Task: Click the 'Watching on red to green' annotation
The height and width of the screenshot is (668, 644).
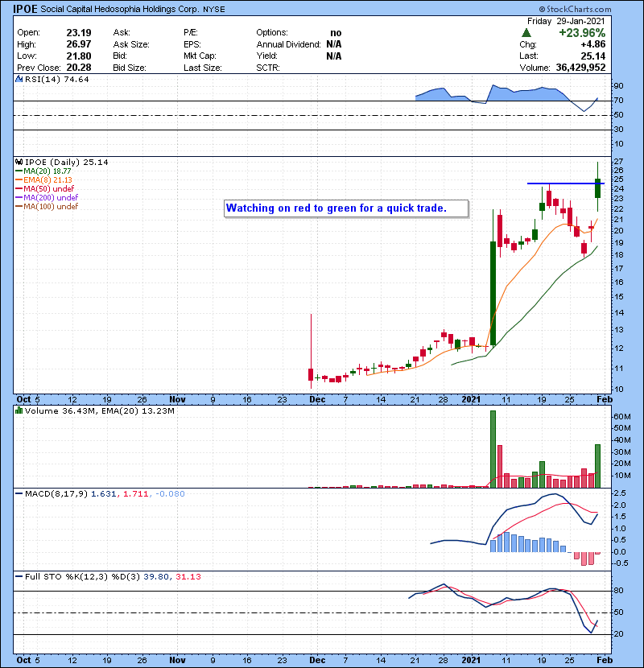Action: pyautogui.click(x=346, y=208)
